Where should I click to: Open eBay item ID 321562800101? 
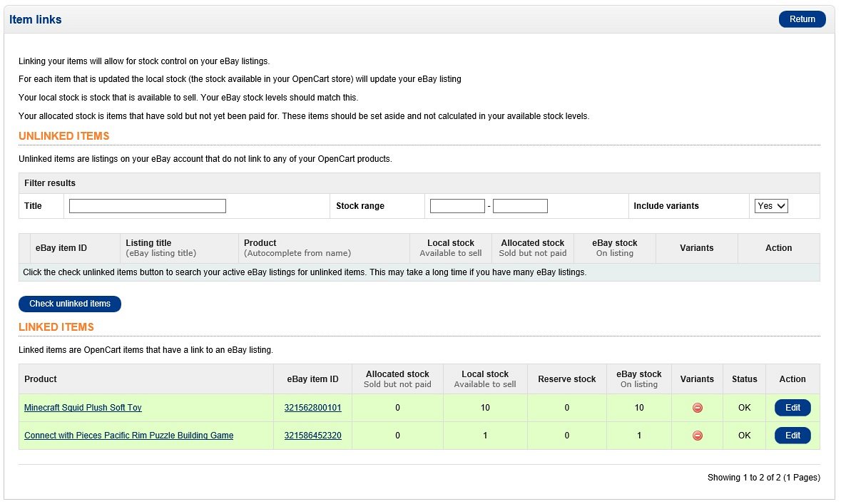coord(312,408)
